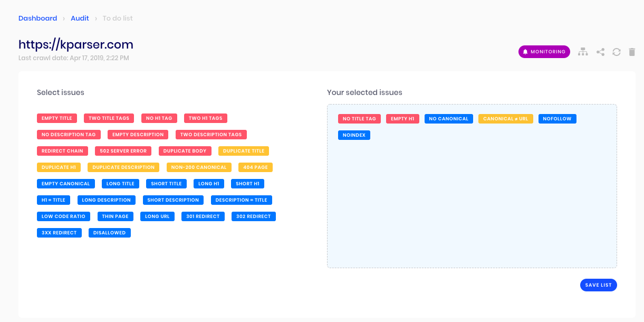This screenshot has height=322, width=644.
Task: Select the Empty Title issue tag
Action: tap(57, 118)
